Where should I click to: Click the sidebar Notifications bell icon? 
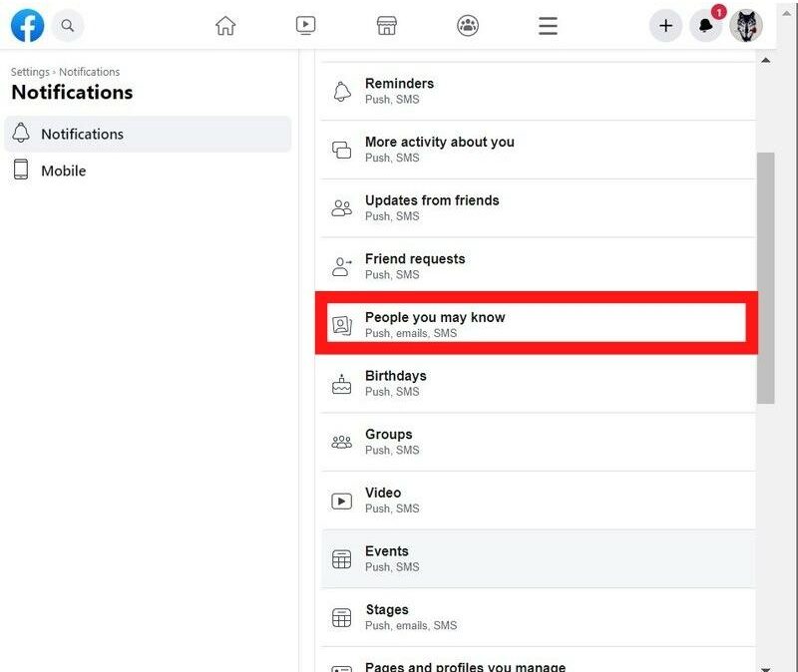(21, 133)
